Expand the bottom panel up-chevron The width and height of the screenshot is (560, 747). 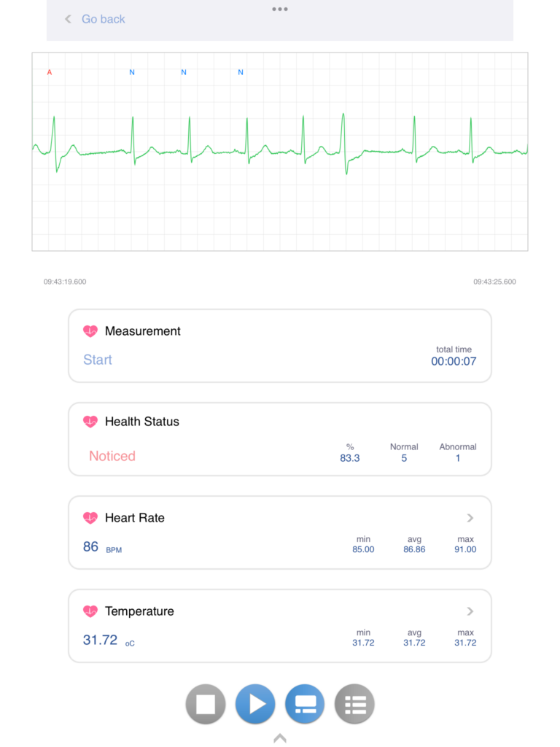coord(280,738)
